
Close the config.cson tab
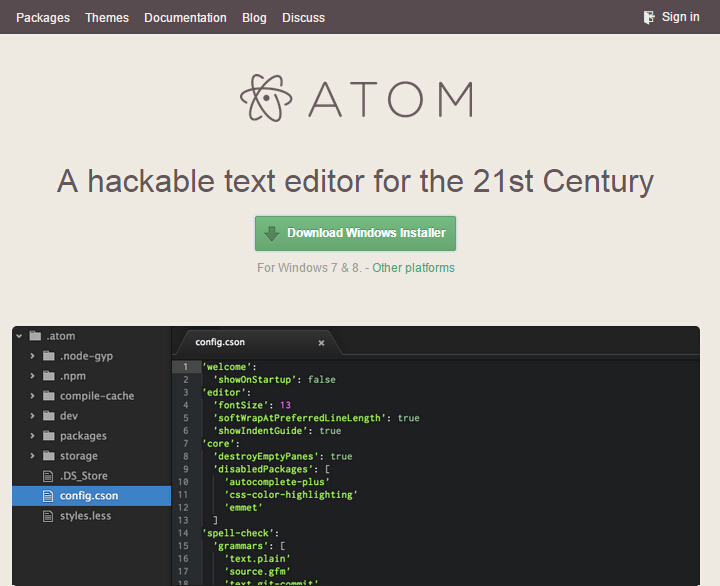coord(321,343)
